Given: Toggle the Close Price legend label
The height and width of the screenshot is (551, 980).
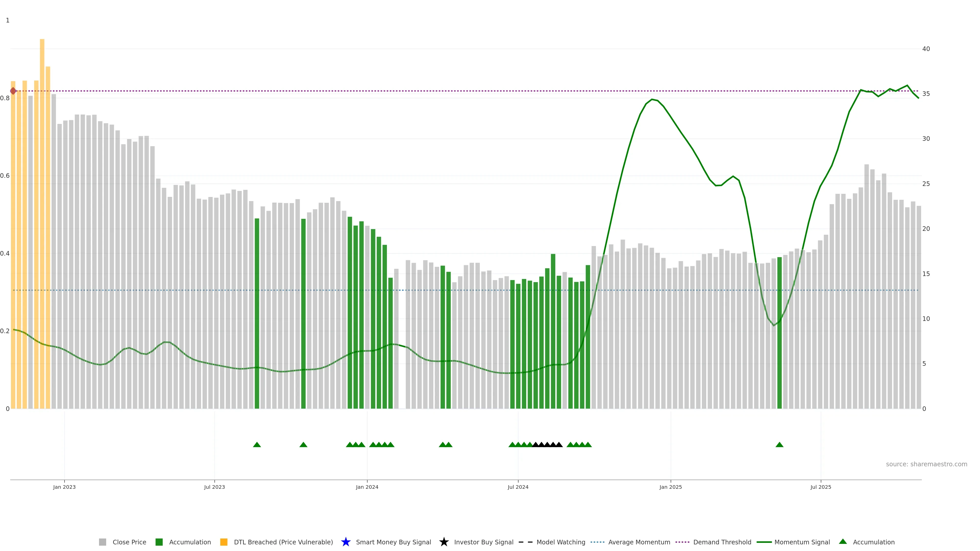Looking at the screenshot, I should 129,542.
